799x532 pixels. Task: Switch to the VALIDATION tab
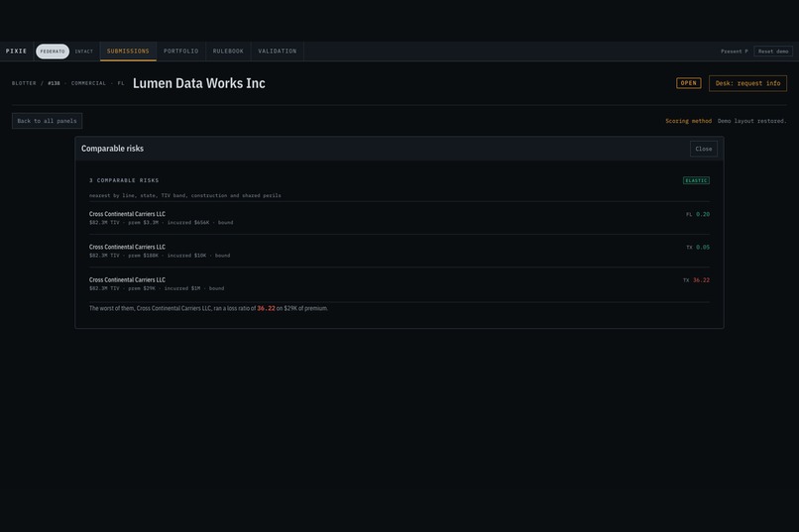278,51
